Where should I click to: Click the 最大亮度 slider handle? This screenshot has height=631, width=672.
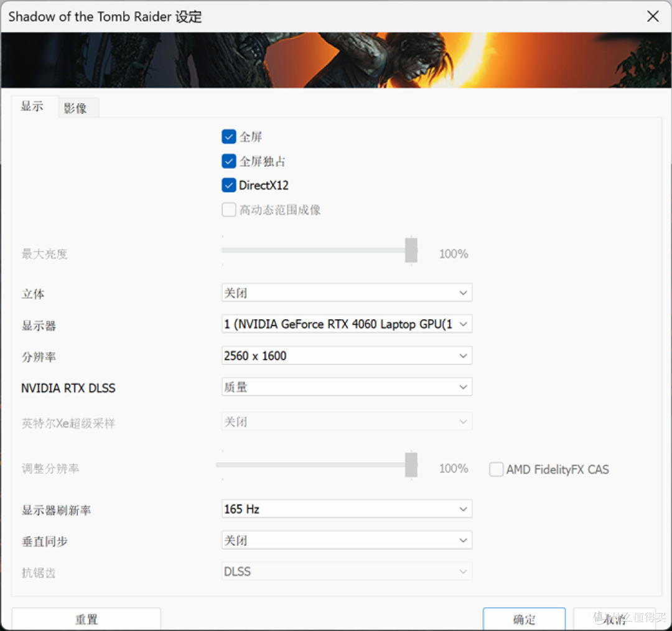[411, 250]
